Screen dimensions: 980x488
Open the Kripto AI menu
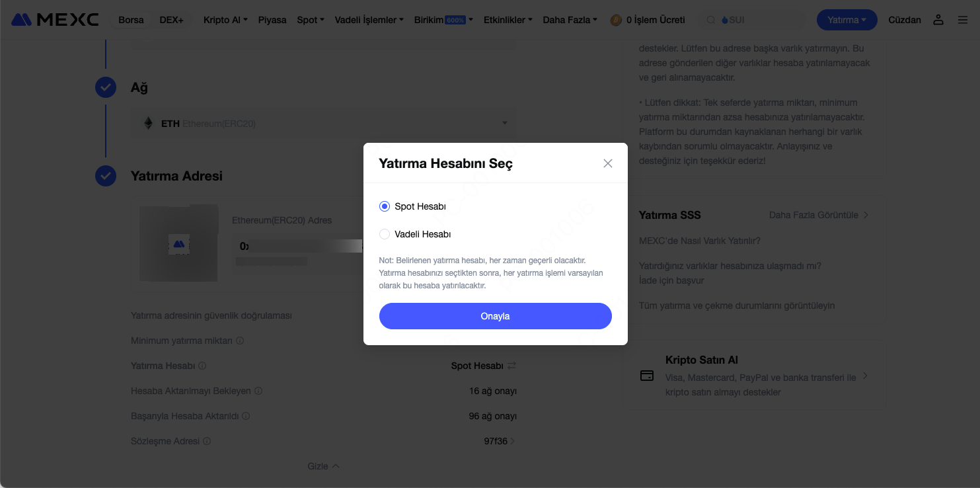[225, 20]
